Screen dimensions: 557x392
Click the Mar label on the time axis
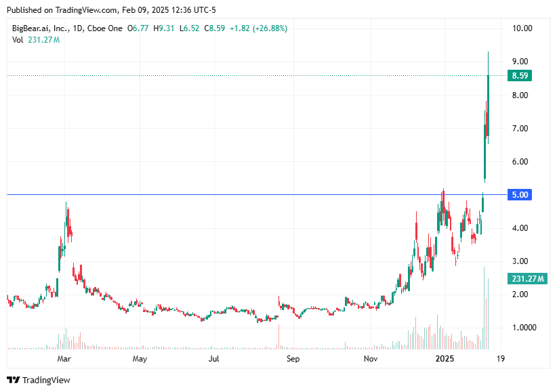[64, 359]
